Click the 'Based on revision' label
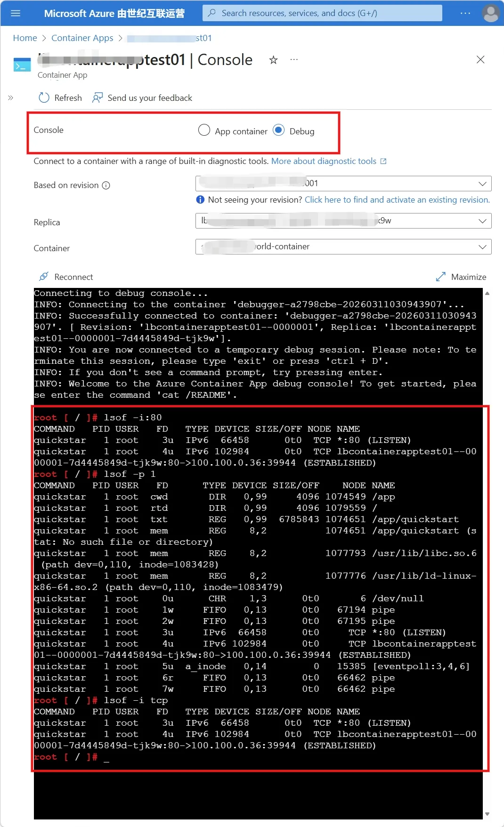Image resolution: width=504 pixels, height=827 pixels. tap(66, 185)
